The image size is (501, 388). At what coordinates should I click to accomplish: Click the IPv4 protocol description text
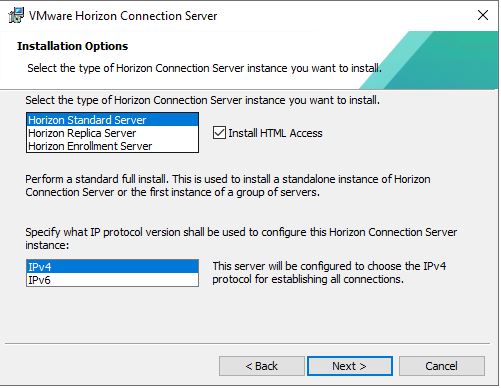pyautogui.click(x=329, y=273)
